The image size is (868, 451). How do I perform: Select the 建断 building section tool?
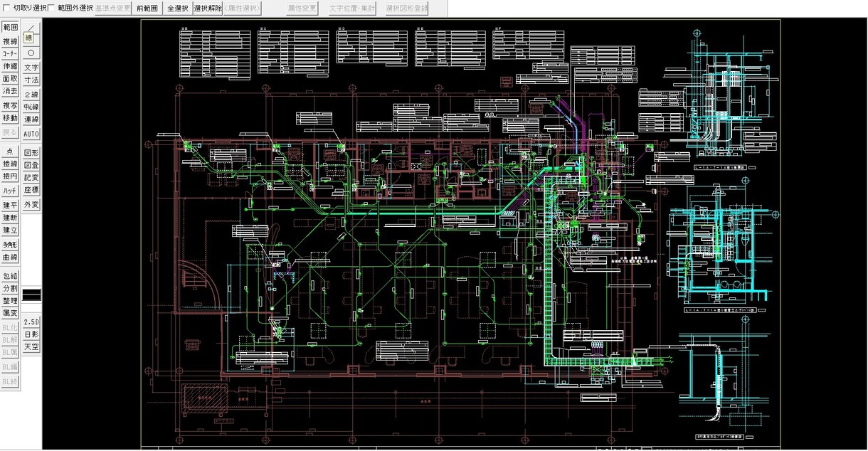tap(10, 218)
